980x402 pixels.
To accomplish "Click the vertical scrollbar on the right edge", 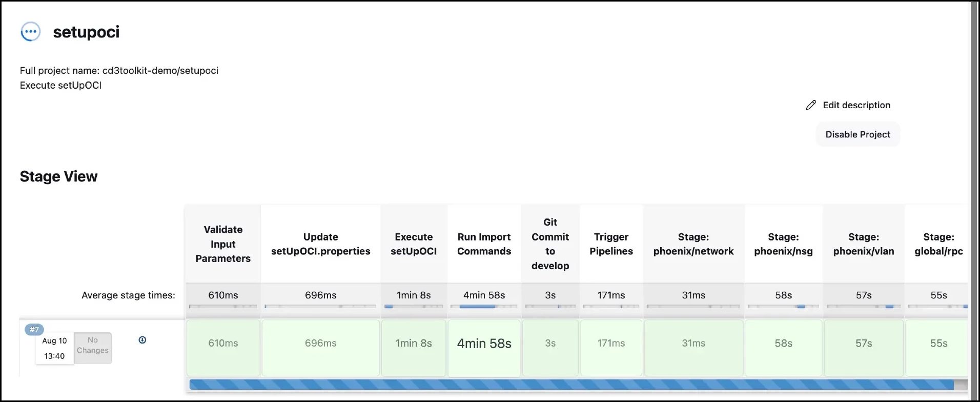I will click(x=974, y=201).
